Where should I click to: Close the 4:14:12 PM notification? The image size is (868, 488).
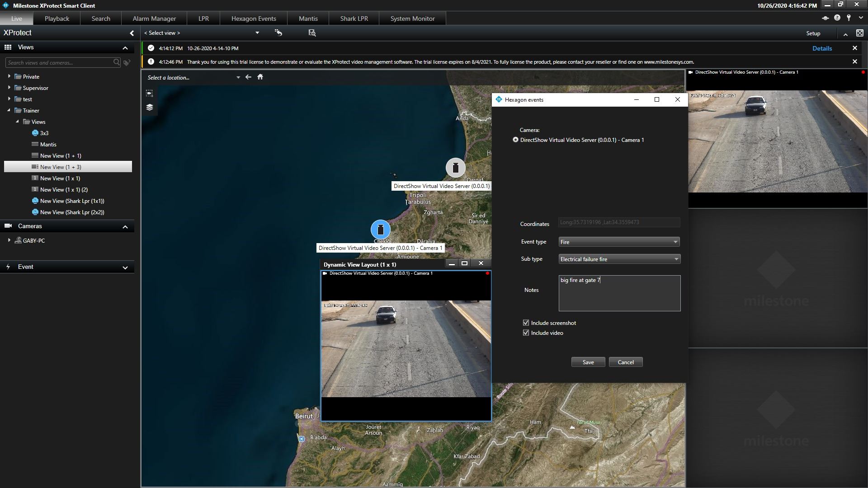click(854, 48)
